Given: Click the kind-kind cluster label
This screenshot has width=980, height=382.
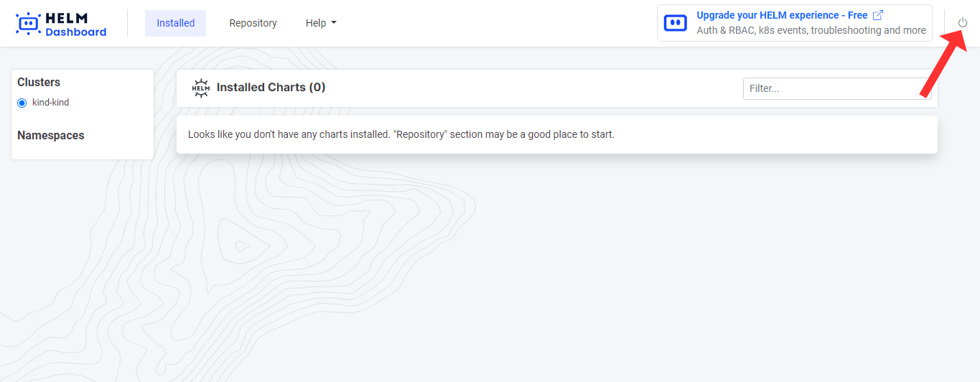Looking at the screenshot, I should (x=50, y=103).
